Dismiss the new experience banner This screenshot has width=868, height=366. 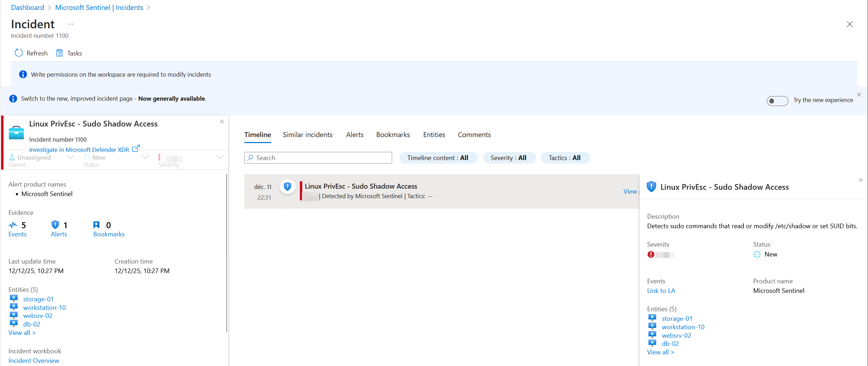(x=859, y=95)
